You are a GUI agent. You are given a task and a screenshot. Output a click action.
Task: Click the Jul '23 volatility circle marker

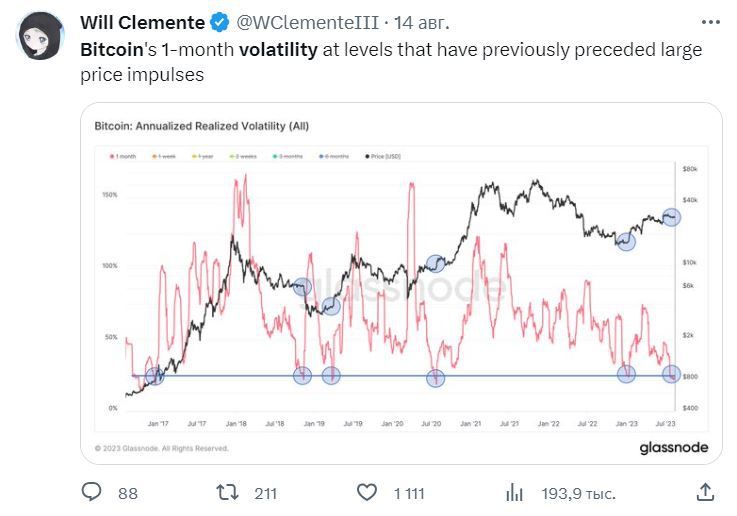(x=672, y=375)
